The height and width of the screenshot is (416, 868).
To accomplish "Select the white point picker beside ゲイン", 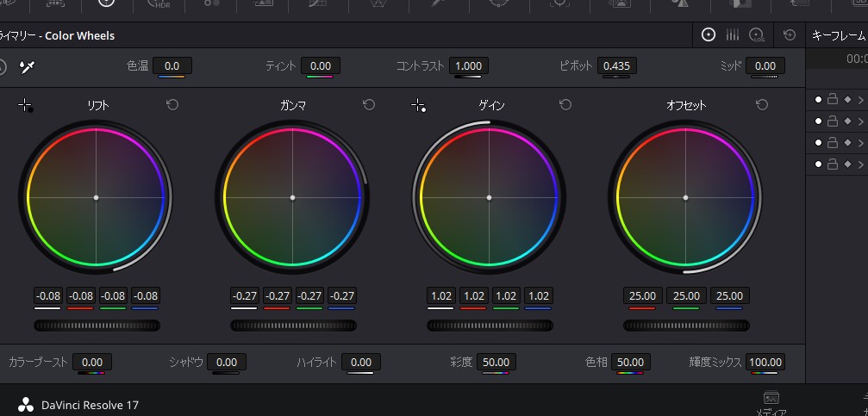I will click(x=419, y=105).
